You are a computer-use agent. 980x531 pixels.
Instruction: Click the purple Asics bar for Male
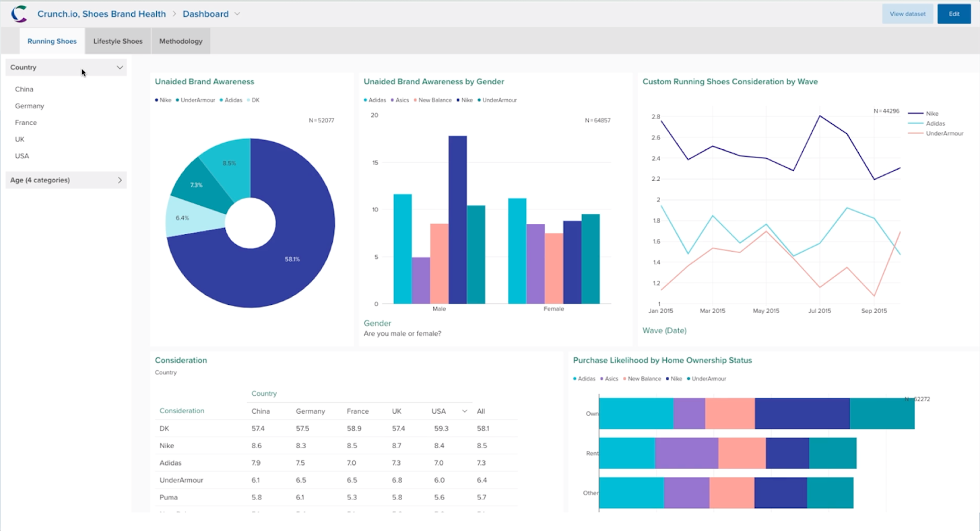pos(420,280)
